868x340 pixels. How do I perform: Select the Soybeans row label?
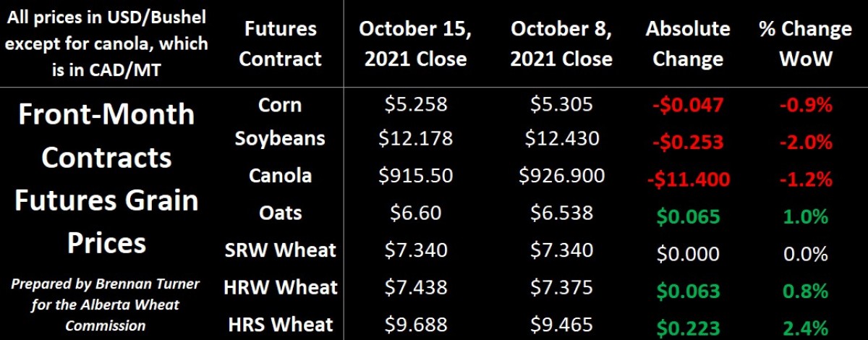pos(280,137)
